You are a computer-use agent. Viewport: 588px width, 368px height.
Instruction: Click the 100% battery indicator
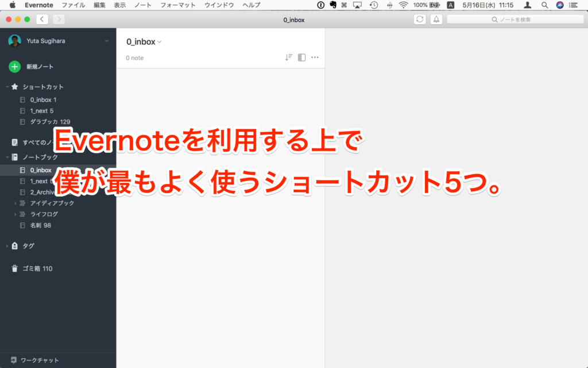(426, 5)
